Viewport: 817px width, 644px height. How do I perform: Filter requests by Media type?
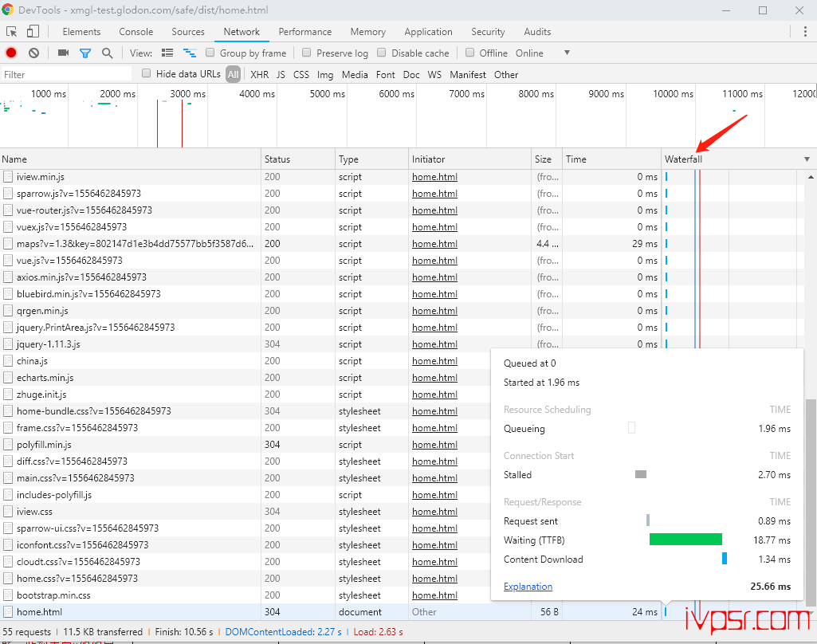click(x=355, y=74)
